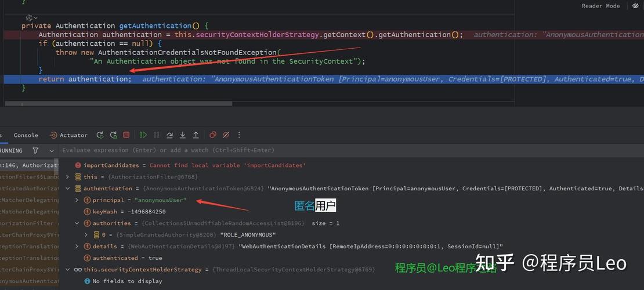
Task: Click the stack icon beside authentication variable
Action: [78, 188]
